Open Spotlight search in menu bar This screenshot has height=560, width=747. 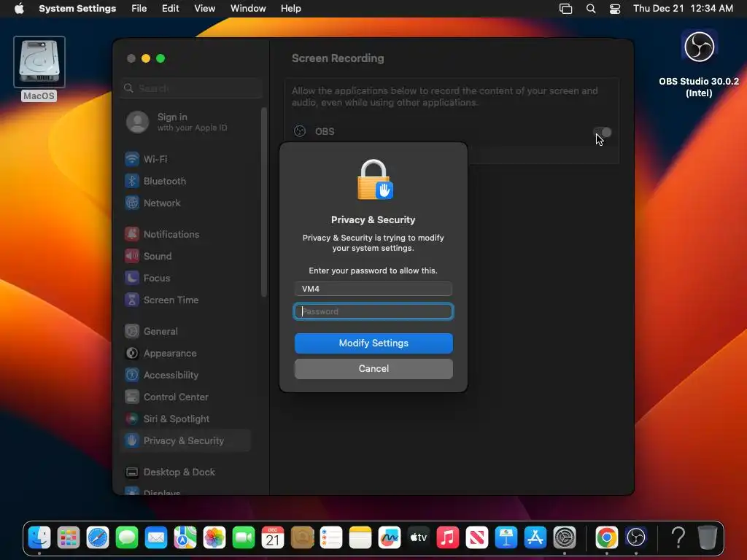[x=591, y=9]
